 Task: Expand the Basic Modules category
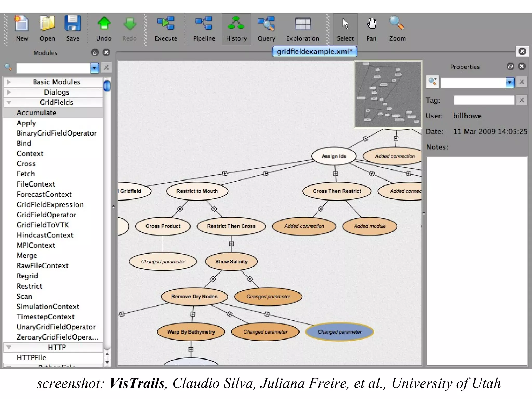click(x=9, y=82)
